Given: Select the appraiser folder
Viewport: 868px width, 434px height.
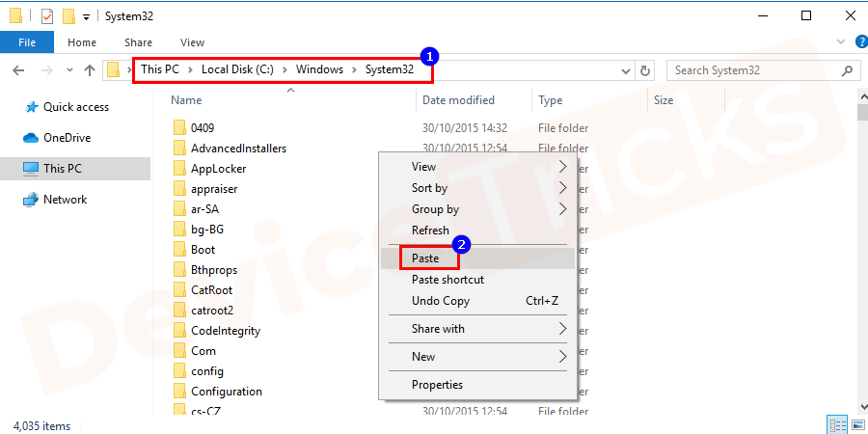Looking at the screenshot, I should point(205,189).
